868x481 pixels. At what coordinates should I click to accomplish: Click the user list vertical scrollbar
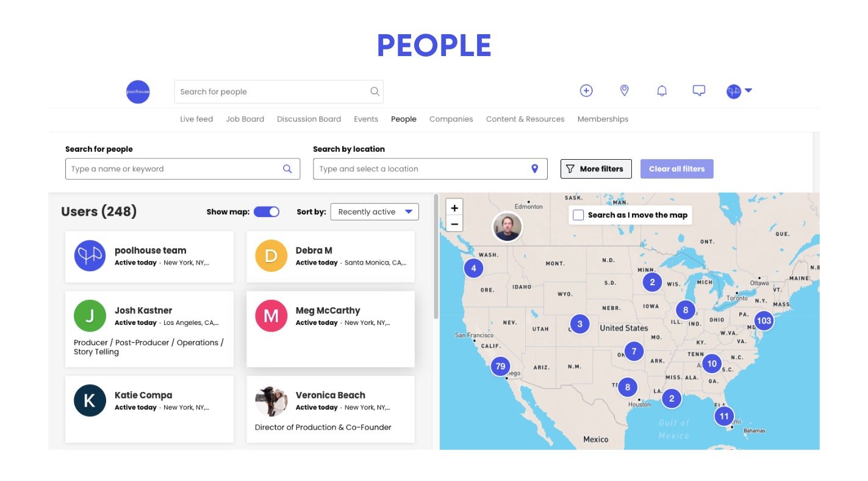pyautogui.click(x=436, y=256)
